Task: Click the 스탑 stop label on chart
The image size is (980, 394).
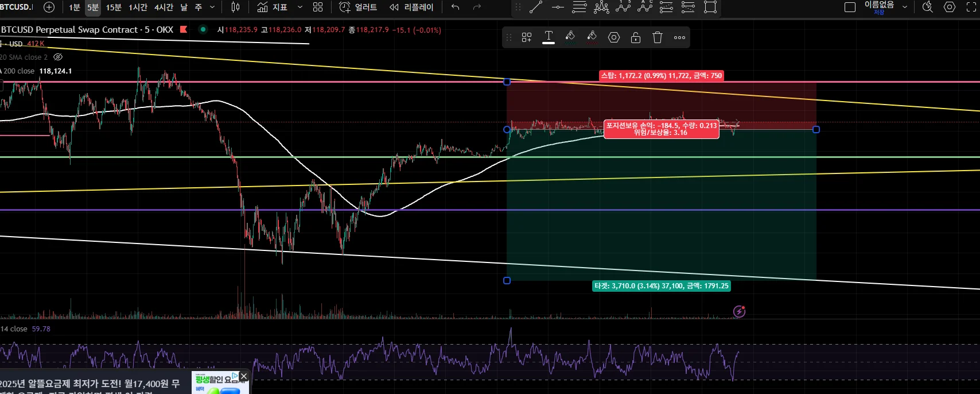Action: [661, 75]
